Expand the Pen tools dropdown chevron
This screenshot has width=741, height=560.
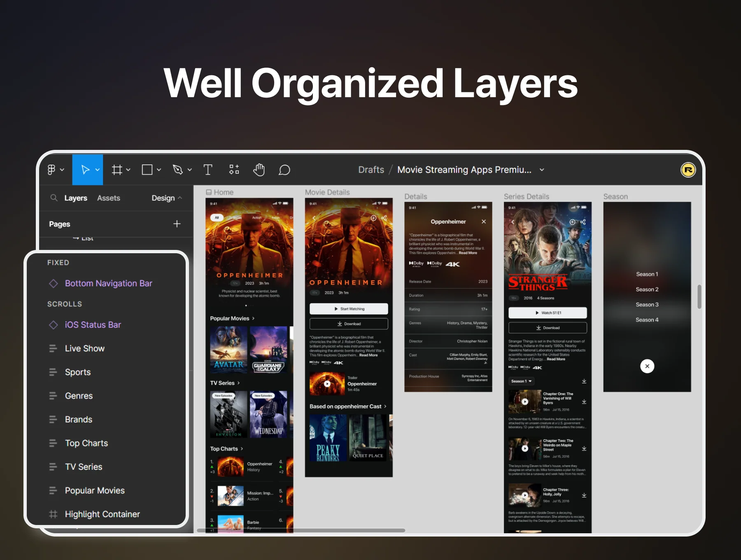pyautogui.click(x=190, y=170)
